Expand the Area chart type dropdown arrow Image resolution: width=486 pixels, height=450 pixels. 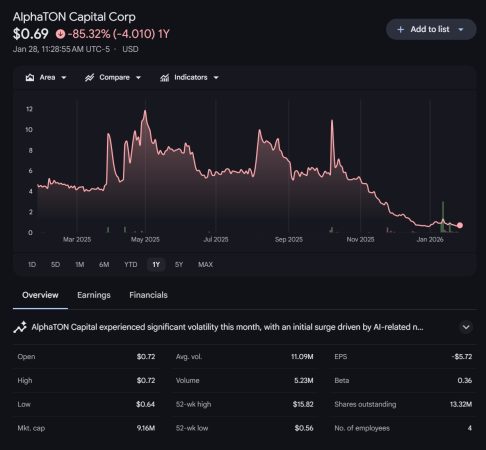click(64, 78)
